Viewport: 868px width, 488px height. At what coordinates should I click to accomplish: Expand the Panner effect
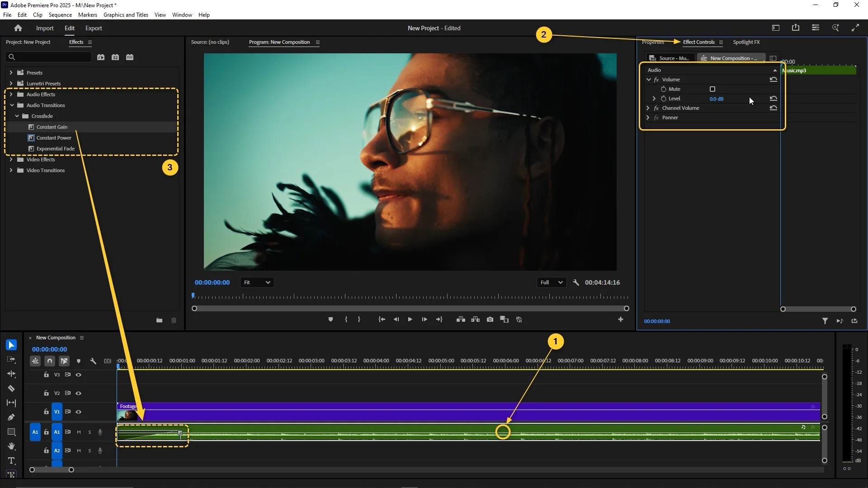click(648, 117)
